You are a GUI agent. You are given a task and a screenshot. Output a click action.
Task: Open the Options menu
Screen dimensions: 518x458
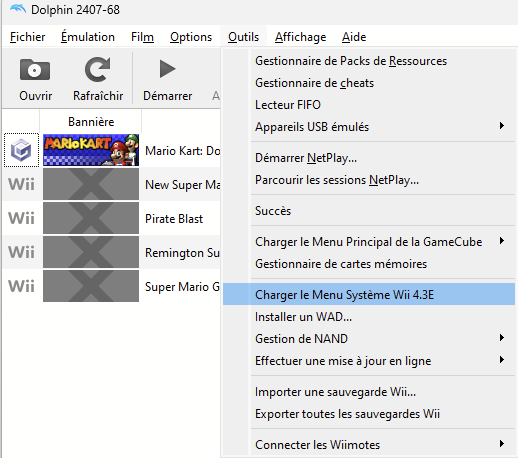tap(191, 37)
